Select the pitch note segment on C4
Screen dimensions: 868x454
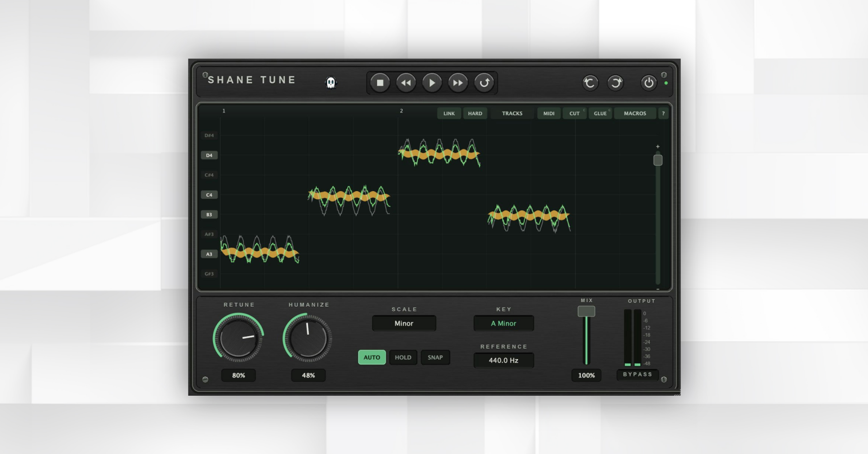(349, 197)
